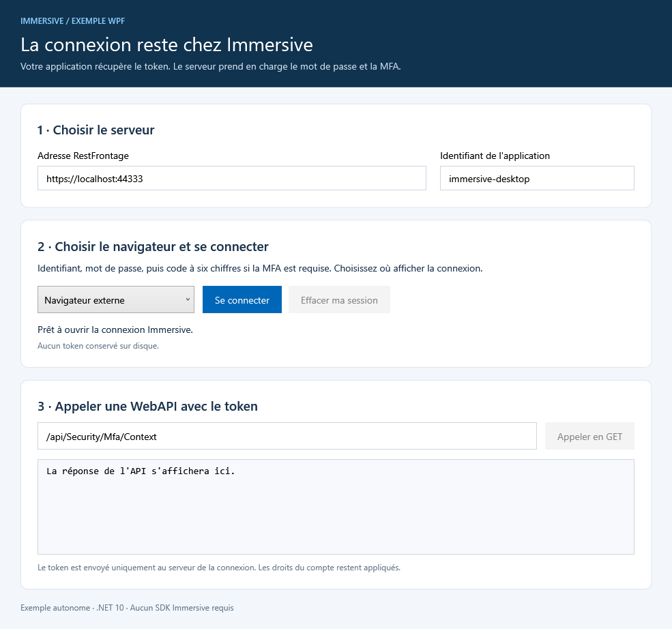
Task: Click the note Aucun token conservé sur disque
Action: [98, 346]
